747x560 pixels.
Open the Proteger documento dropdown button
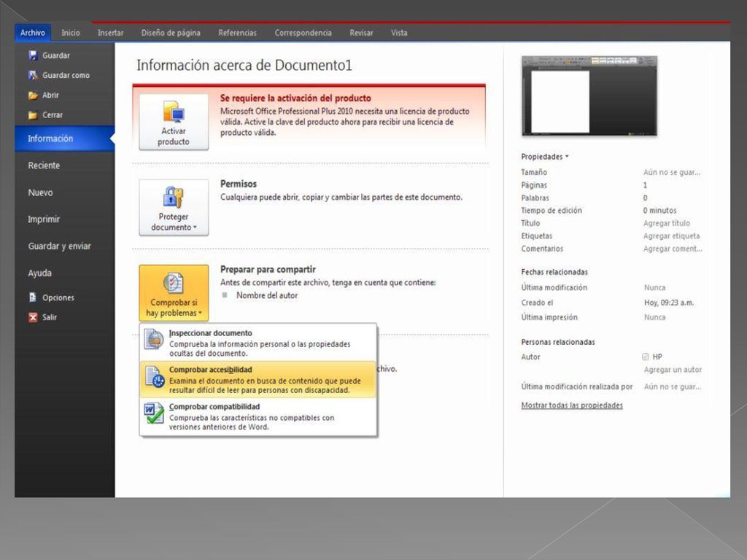[174, 208]
